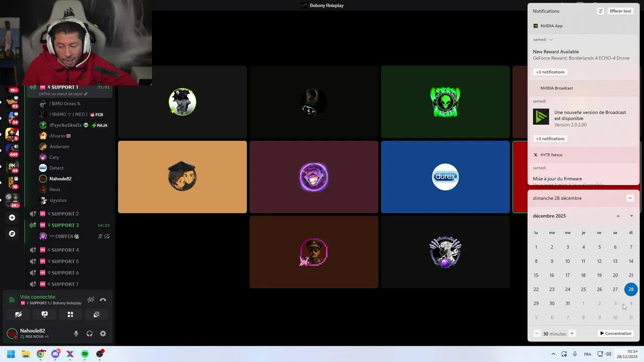Viewport: 644px width, 362px height.
Task: Go to next month in calendar
Action: pos(631,216)
